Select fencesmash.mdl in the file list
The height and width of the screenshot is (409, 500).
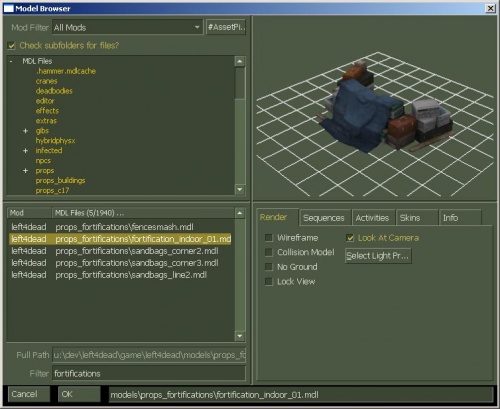coord(120,227)
